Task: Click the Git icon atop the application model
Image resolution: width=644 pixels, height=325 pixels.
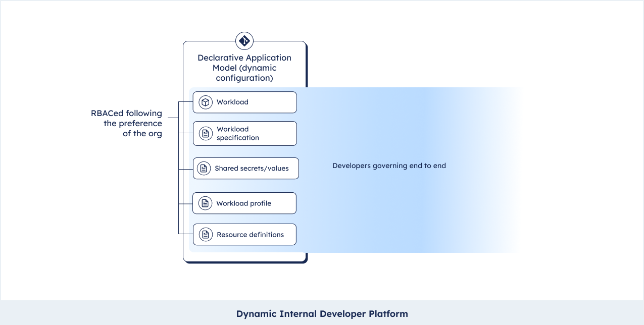Action: [x=244, y=41]
